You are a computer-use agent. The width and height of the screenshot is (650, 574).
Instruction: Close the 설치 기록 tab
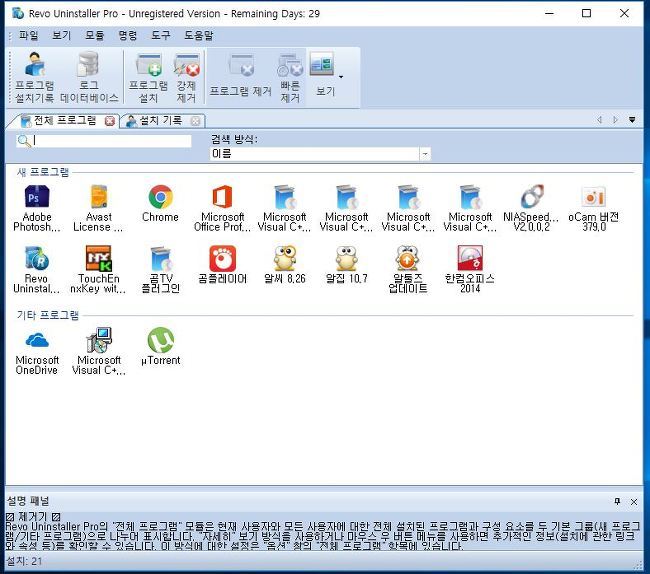coord(195,121)
